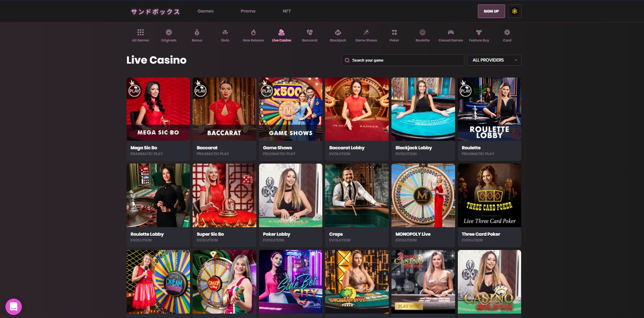Screen dimensions: 644x318
Task: Click the yellow cube wallet icon
Action: point(514,11)
